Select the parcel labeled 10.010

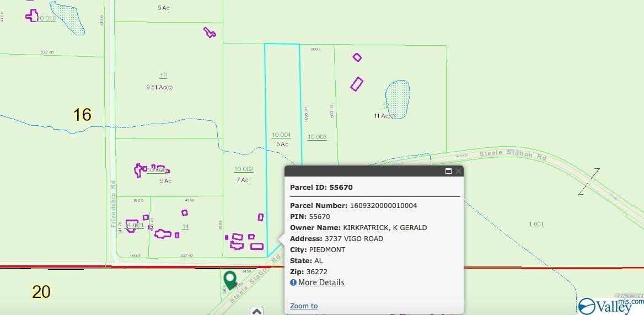pyautogui.click(x=47, y=19)
